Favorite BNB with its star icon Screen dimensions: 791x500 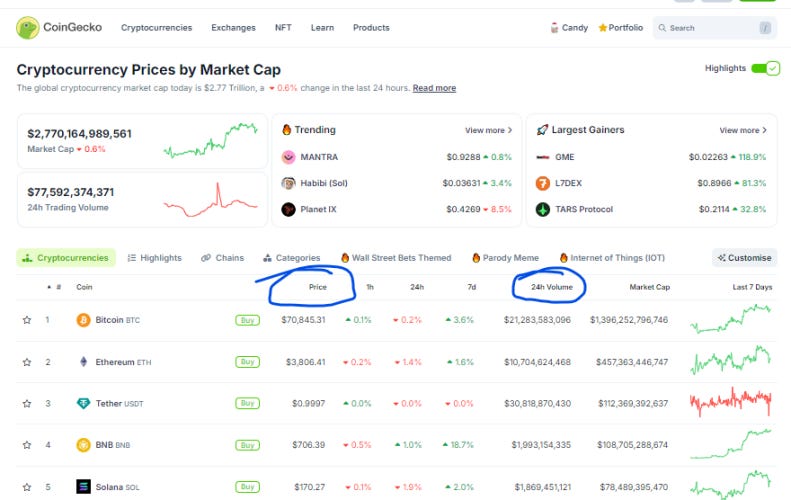point(27,445)
